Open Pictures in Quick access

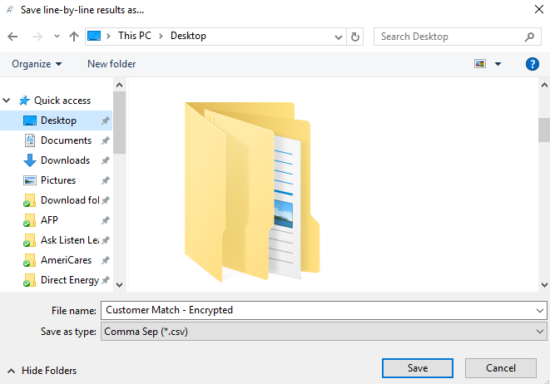coord(58,180)
